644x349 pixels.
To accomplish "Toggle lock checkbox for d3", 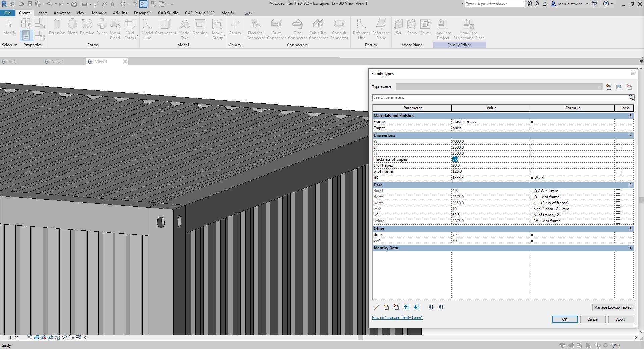I will [618, 178].
